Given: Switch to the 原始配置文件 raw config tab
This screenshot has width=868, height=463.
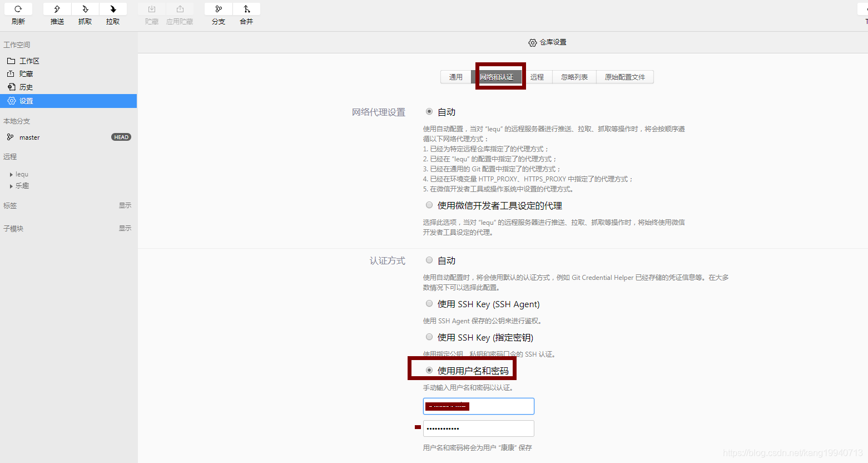Looking at the screenshot, I should tap(625, 77).
